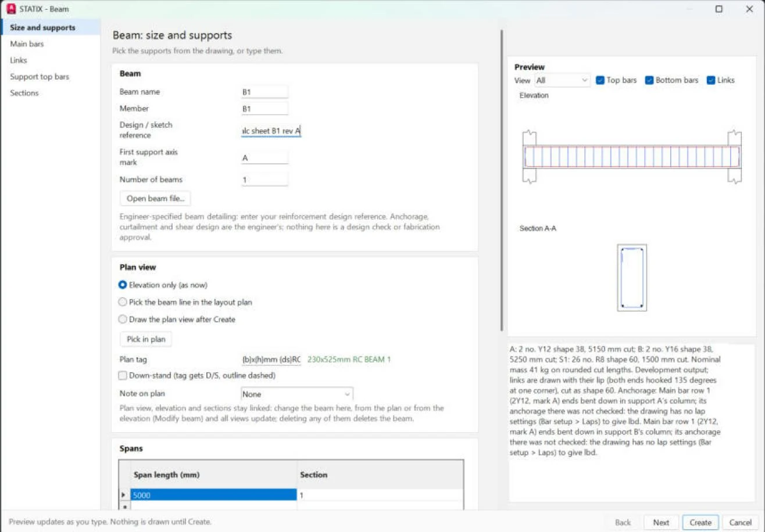
Task: Select the span row with the arrow marker
Action: click(x=124, y=495)
